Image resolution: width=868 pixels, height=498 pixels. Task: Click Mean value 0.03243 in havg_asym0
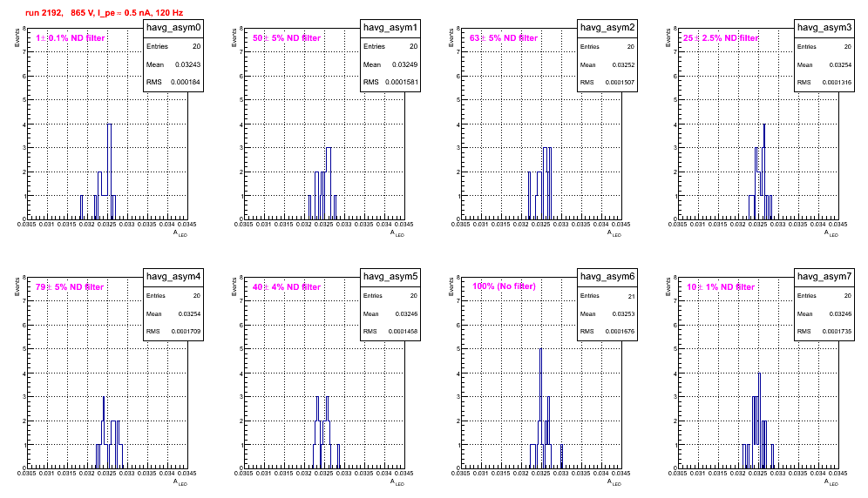(x=187, y=64)
